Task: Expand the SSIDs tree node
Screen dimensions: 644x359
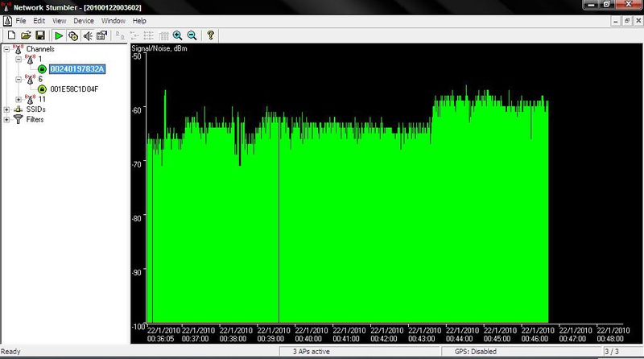Action: 7,109
